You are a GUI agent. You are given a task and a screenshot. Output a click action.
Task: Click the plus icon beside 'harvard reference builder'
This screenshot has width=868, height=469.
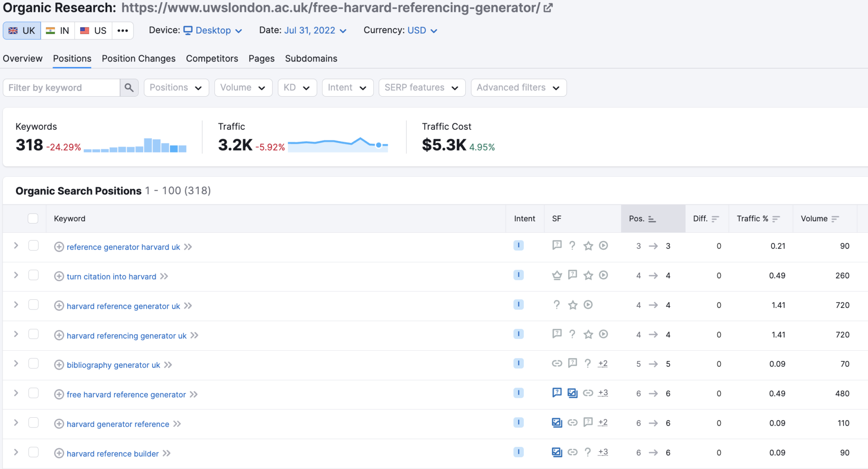click(59, 454)
